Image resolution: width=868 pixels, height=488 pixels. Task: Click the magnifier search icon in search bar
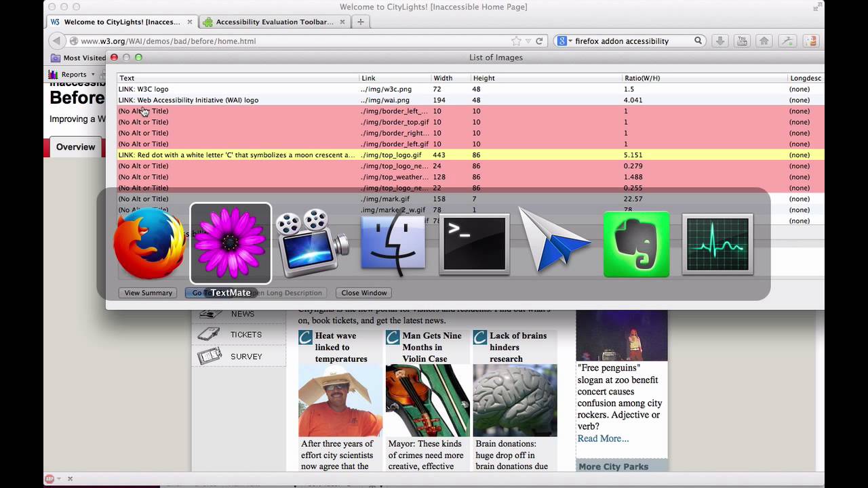pyautogui.click(x=698, y=41)
